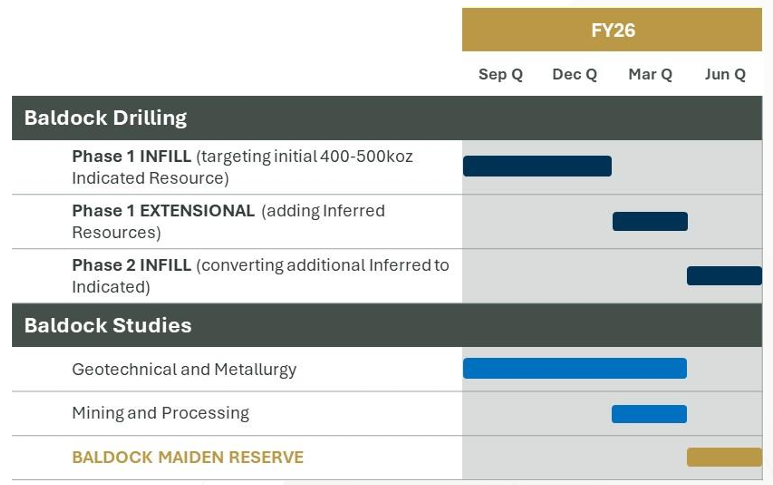773x485 pixels.
Task: Select the Mining and Processing label
Action: click(x=160, y=413)
